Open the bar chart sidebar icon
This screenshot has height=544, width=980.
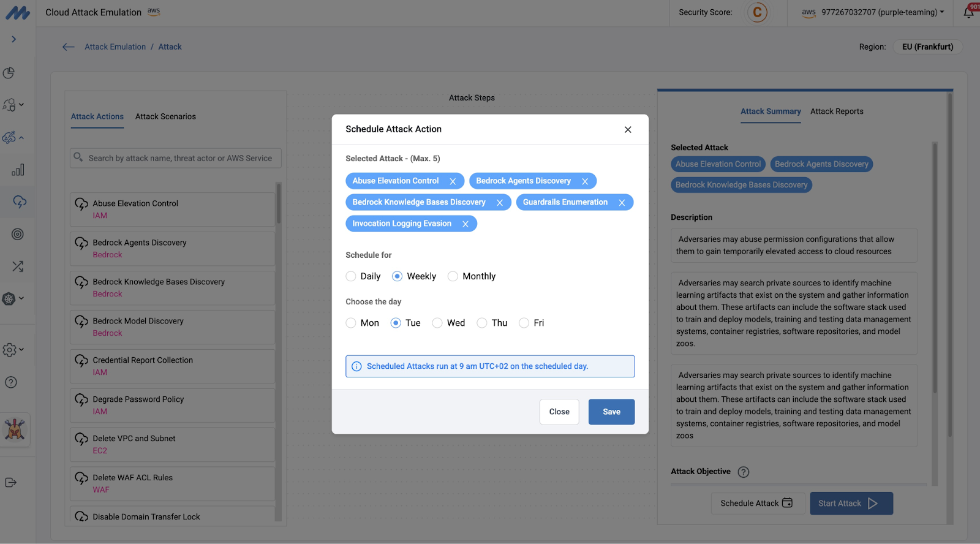(x=18, y=170)
